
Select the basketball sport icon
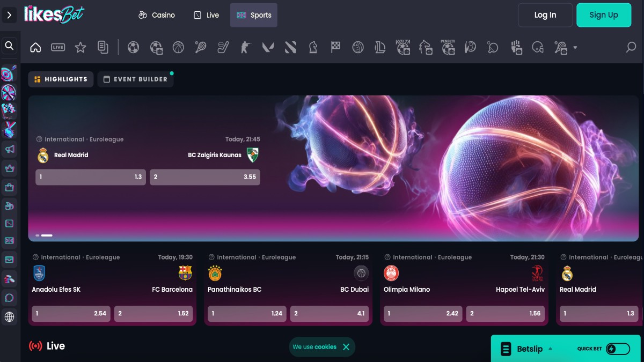(x=179, y=48)
